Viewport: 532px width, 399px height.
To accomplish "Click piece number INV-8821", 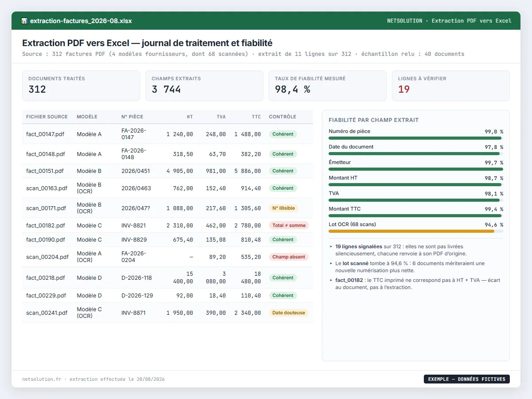I will point(133,225).
